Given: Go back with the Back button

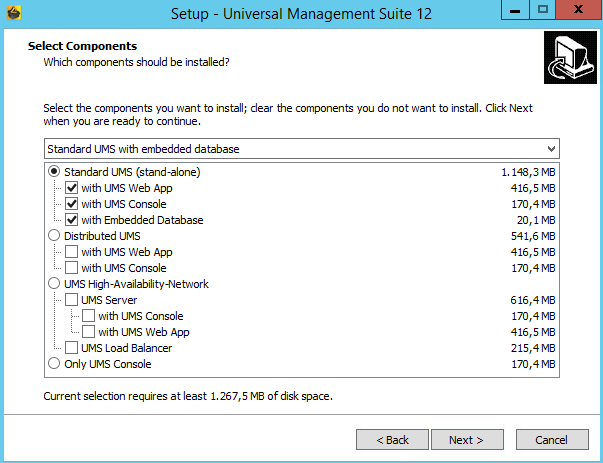Looking at the screenshot, I should tap(392, 440).
